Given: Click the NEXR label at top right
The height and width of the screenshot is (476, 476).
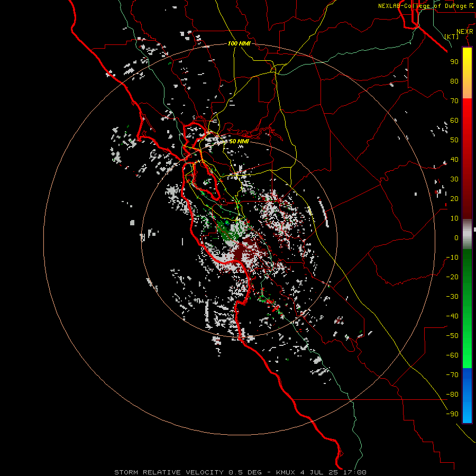Looking at the screenshot, I should tap(465, 32).
